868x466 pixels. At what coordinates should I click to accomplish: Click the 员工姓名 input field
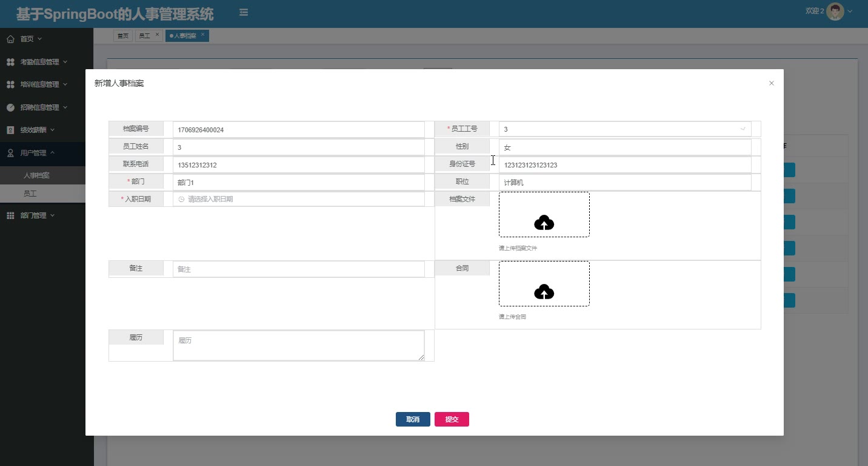[x=299, y=147]
